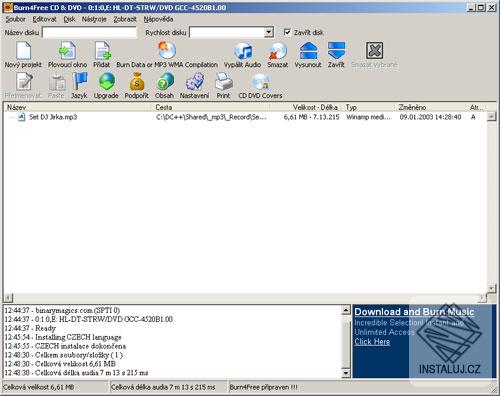This screenshot has height=396, width=500.
Task: Open the CD DVD Covers tool
Action: [x=260, y=82]
